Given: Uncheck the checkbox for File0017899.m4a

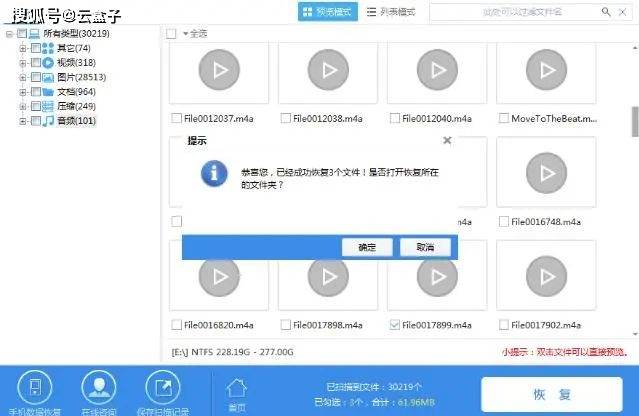Looking at the screenshot, I should click(x=394, y=325).
